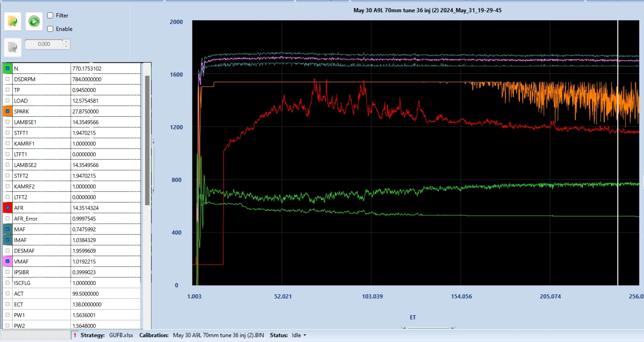Click the grayed-out file icon below toolbar
The height and width of the screenshot is (342, 644).
12,47
